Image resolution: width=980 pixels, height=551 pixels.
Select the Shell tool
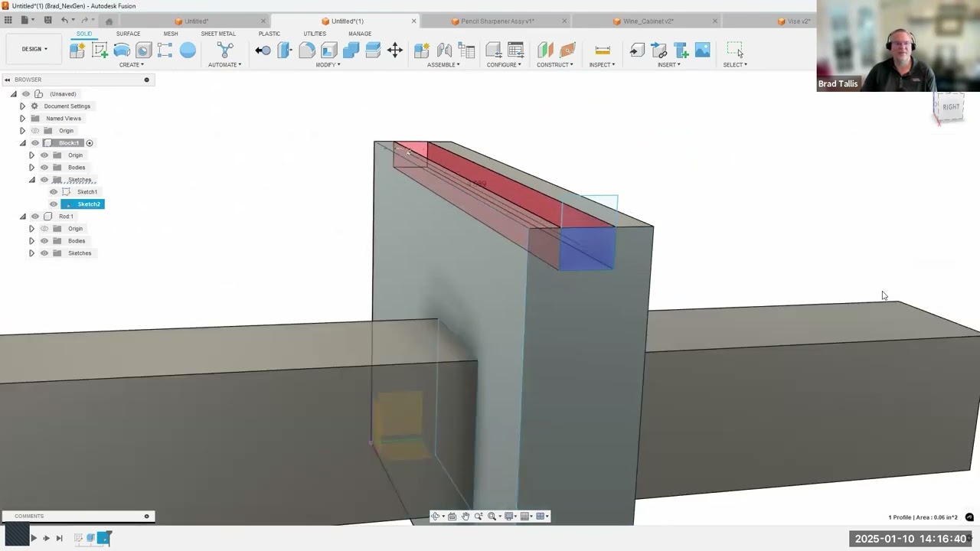click(329, 51)
